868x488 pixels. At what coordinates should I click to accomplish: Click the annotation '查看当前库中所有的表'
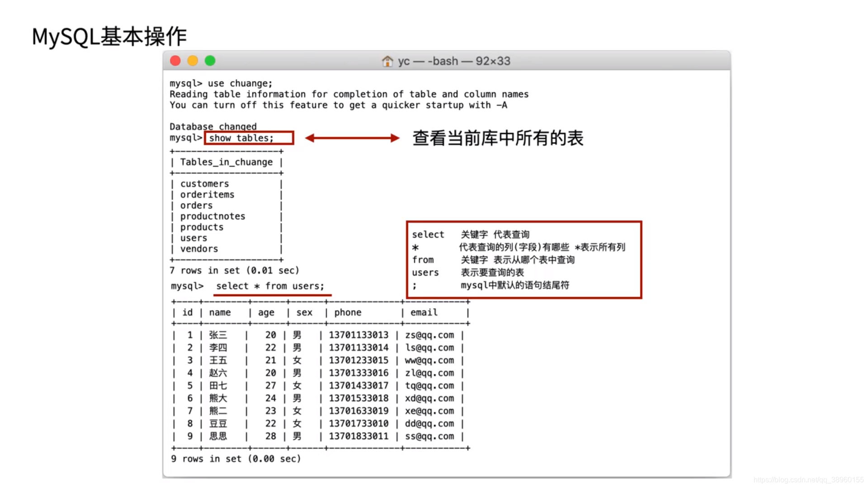point(498,138)
